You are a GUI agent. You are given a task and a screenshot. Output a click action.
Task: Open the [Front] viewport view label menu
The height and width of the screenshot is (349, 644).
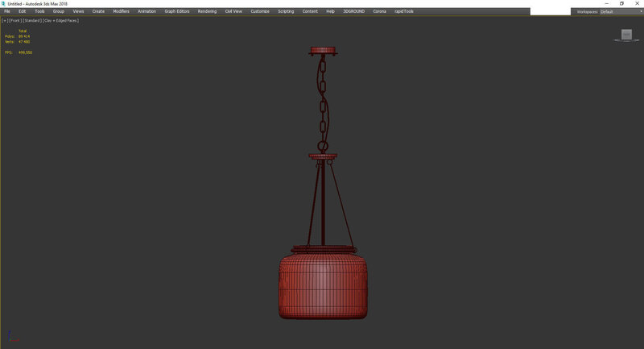coord(14,21)
